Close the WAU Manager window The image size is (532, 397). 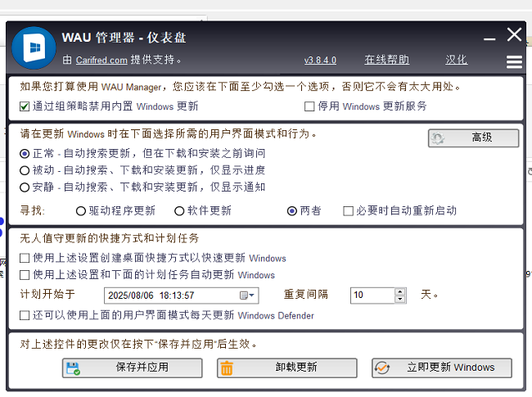coord(514,34)
